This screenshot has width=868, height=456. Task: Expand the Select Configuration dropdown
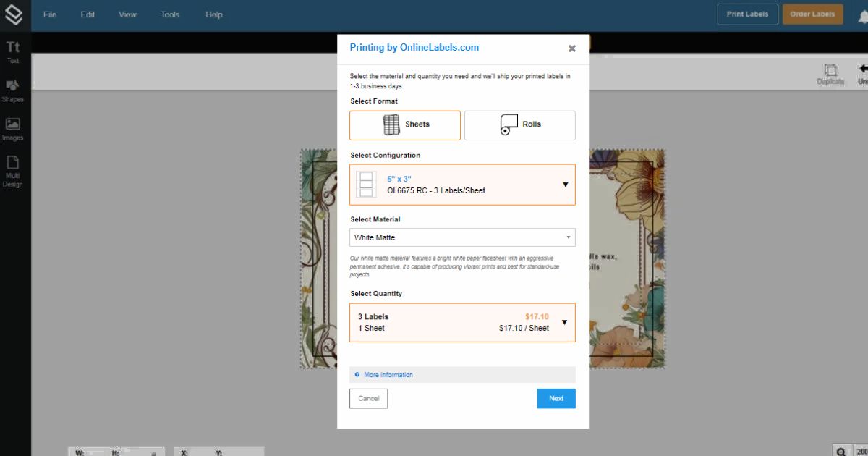[x=462, y=185]
